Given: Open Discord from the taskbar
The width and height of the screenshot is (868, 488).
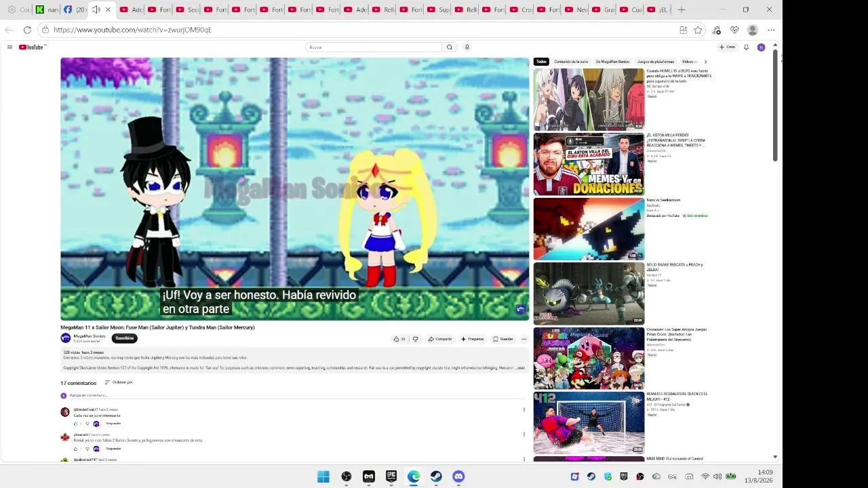Looking at the screenshot, I should [x=458, y=476].
